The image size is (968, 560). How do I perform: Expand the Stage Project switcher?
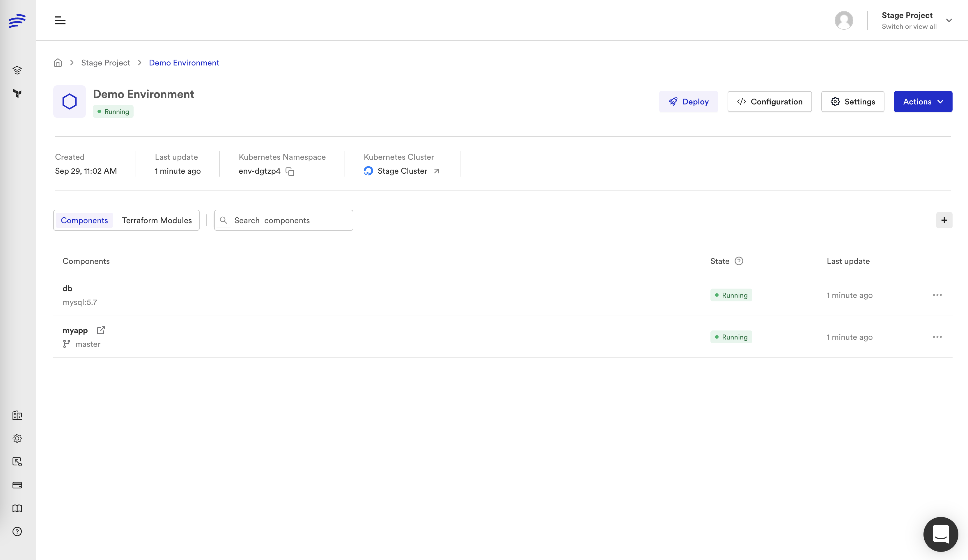click(x=949, y=20)
